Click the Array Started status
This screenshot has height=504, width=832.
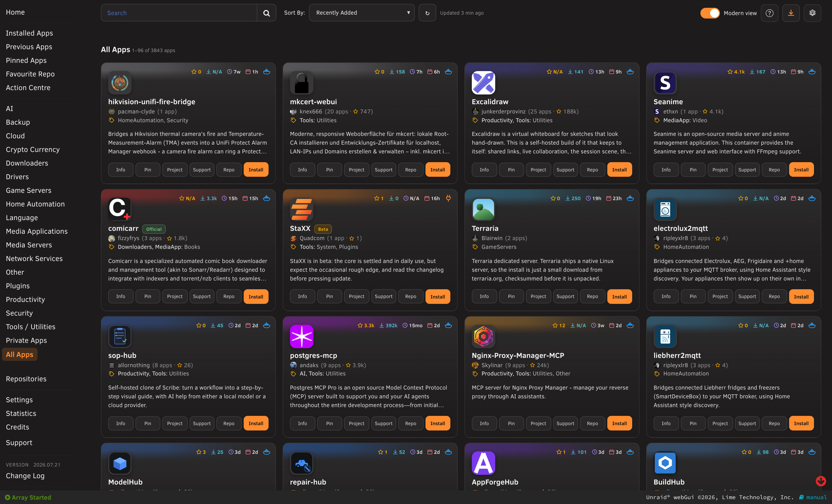point(28,497)
